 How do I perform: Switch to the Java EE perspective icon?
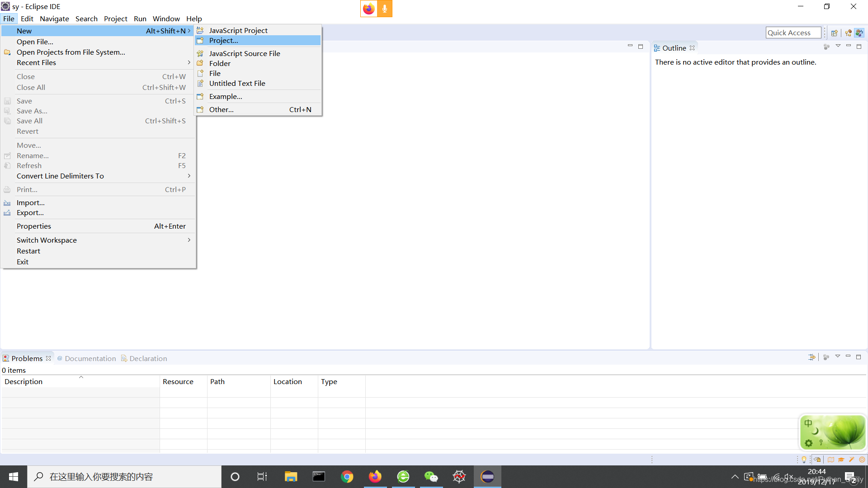(x=848, y=33)
